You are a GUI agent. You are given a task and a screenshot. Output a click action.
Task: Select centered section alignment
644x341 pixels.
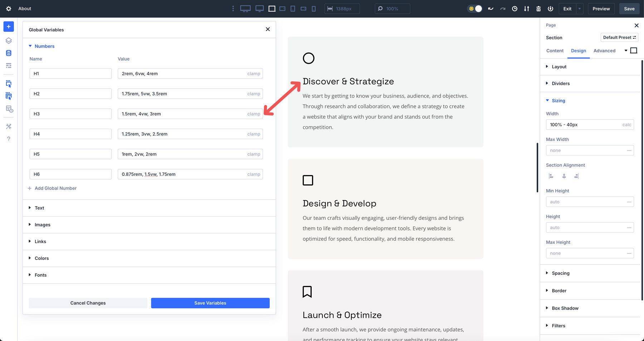pos(564,176)
